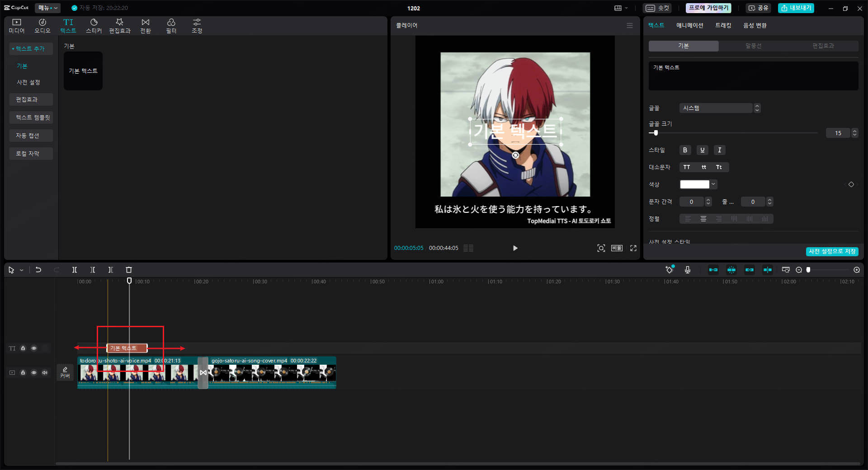The width and height of the screenshot is (868, 470).
Task: Click the white text color swatch
Action: (695, 184)
